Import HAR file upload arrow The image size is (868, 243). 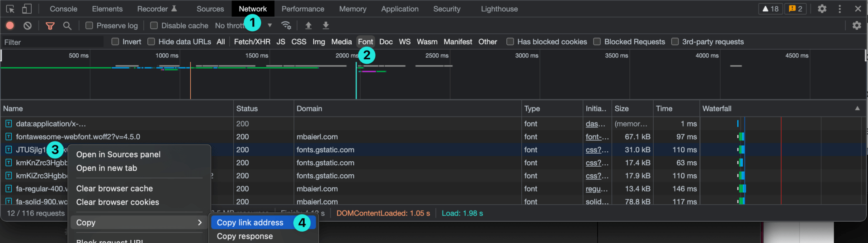(x=308, y=25)
